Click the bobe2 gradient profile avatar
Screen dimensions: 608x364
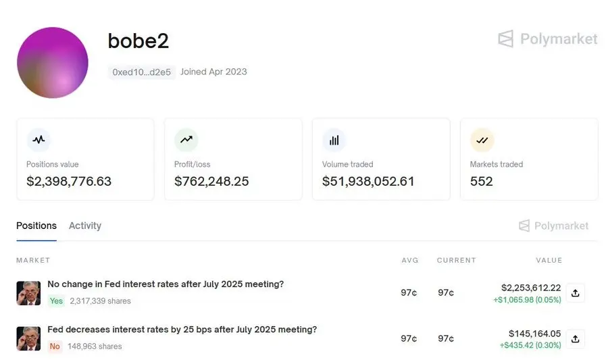pos(53,62)
